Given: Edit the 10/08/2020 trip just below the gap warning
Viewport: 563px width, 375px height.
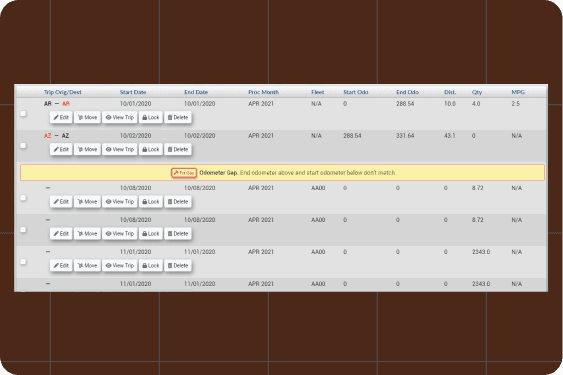Looking at the screenshot, I should coord(61,202).
